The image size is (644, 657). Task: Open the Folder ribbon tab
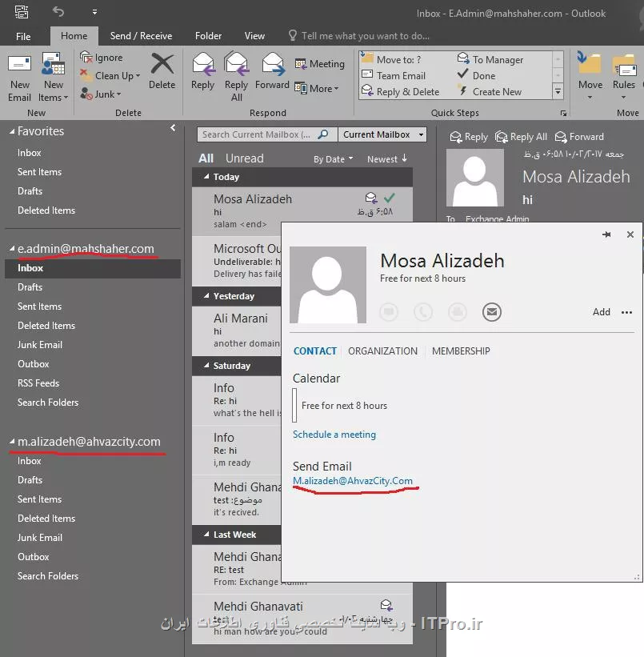coord(208,36)
